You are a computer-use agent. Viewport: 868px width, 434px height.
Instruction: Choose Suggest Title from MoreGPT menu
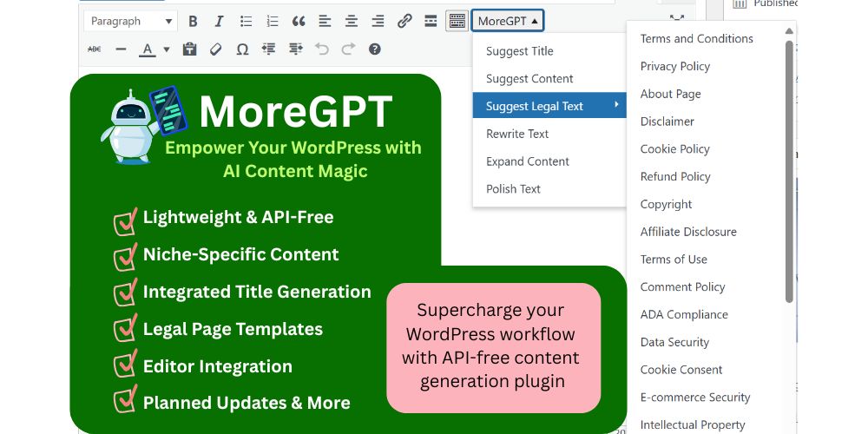click(x=549, y=51)
